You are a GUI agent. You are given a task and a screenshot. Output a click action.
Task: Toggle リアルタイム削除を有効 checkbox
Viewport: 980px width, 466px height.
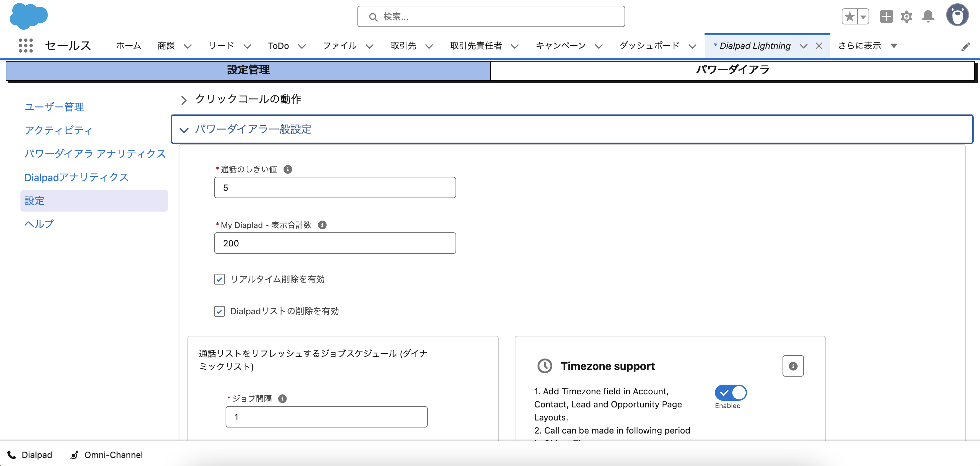(x=219, y=279)
